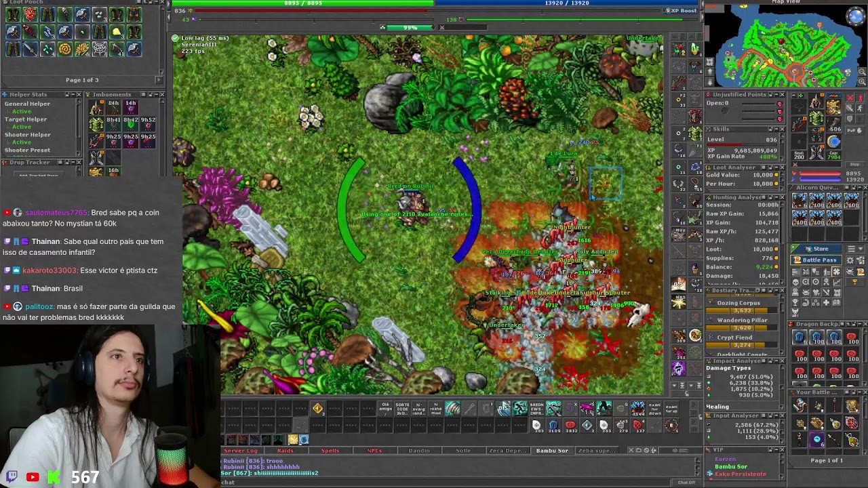Minimize the Unjustified Points panel

(x=775, y=95)
